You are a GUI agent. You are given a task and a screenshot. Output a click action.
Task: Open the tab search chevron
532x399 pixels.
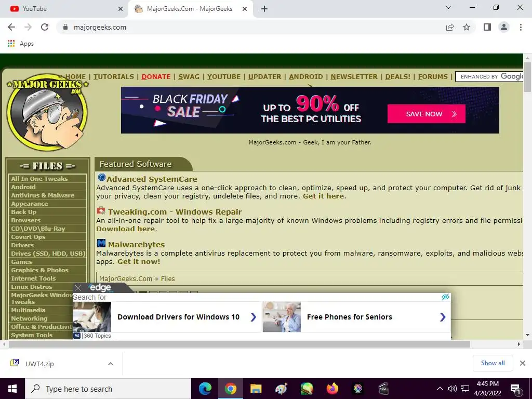click(448, 7)
